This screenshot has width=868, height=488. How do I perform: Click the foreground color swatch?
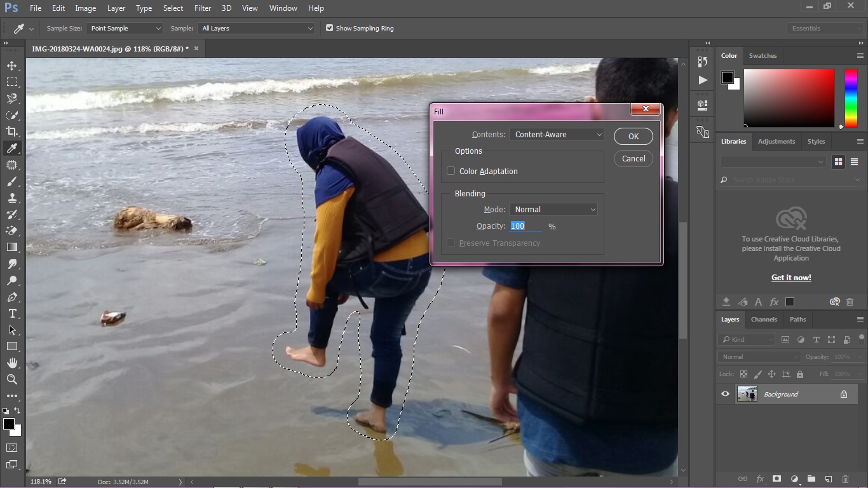10,421
